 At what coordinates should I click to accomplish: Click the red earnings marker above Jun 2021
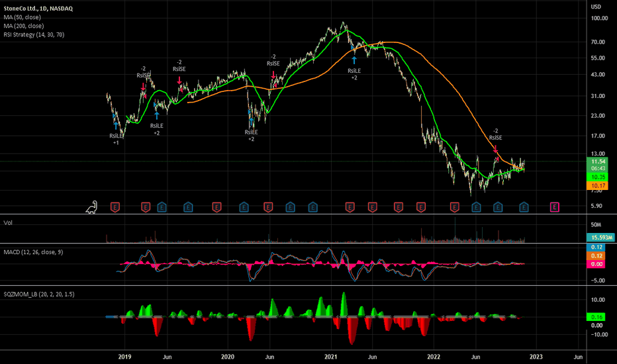[372, 207]
